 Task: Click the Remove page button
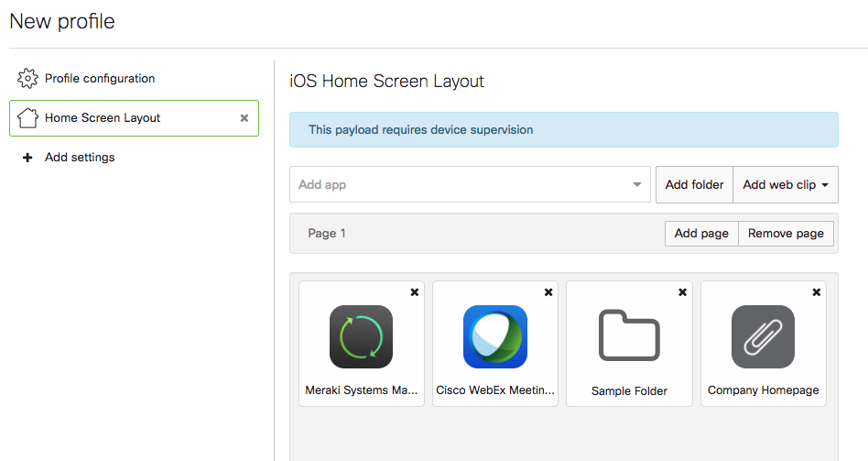[786, 234]
